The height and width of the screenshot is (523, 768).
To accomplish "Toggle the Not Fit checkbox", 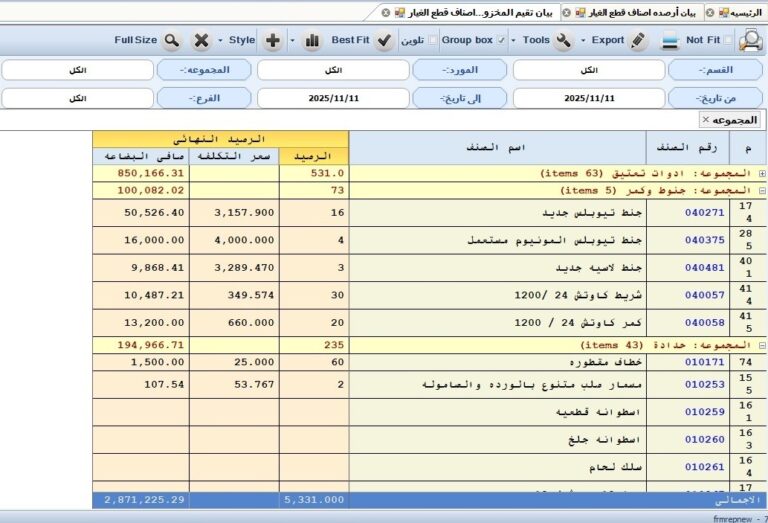I will 728,40.
